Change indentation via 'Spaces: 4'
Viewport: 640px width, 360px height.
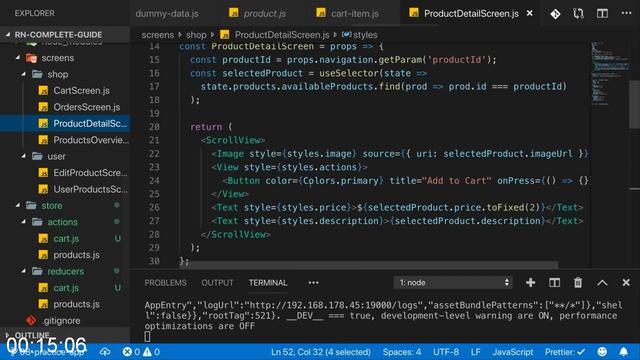(402, 352)
